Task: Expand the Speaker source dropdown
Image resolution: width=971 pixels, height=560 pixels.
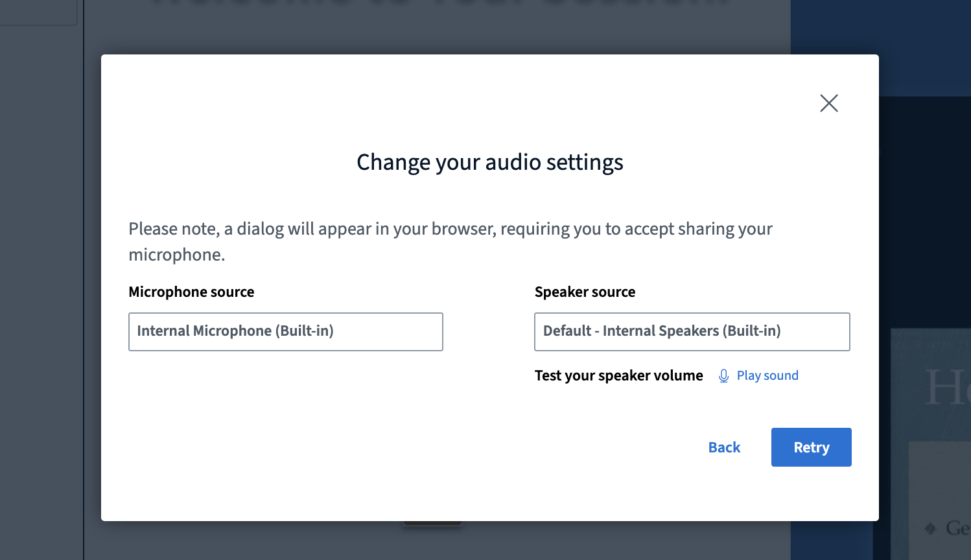Action: click(x=692, y=331)
